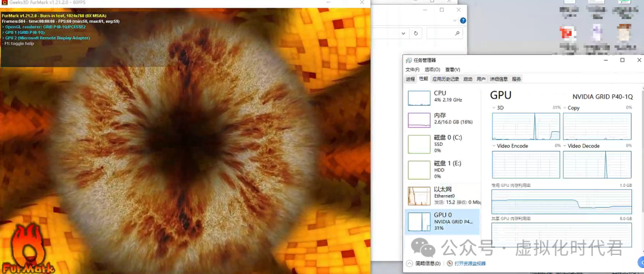Viewport: 644px width, 274px height.
Task: Click the 共享 GPU 内存利用率 label
Action: click(x=511, y=219)
